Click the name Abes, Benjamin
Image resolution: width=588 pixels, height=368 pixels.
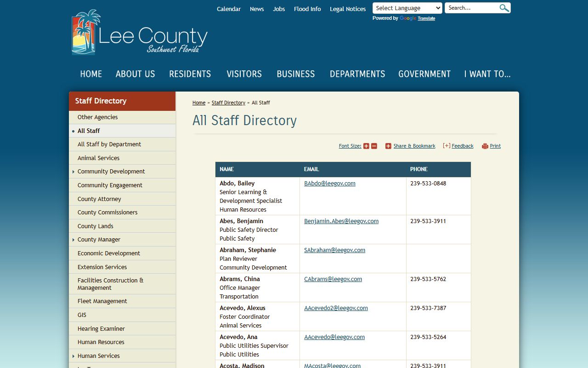click(x=241, y=221)
